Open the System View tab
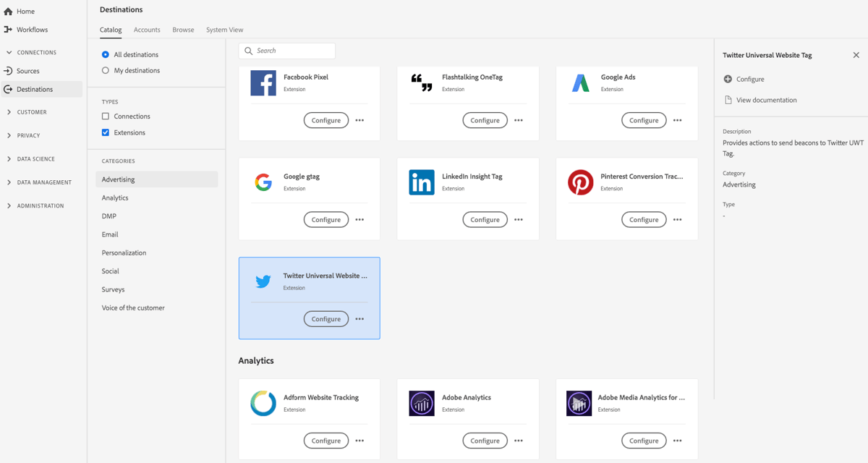 (224, 30)
